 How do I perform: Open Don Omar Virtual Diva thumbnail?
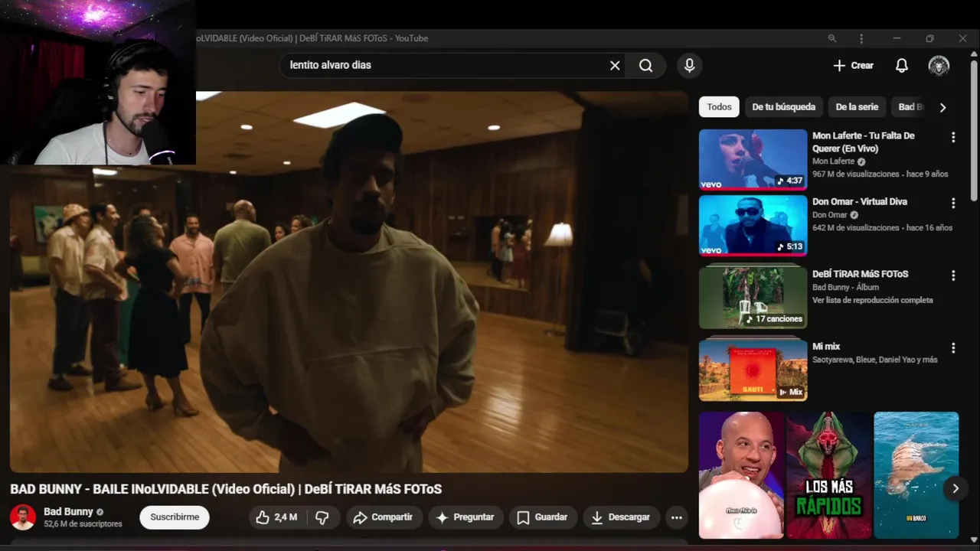point(753,226)
